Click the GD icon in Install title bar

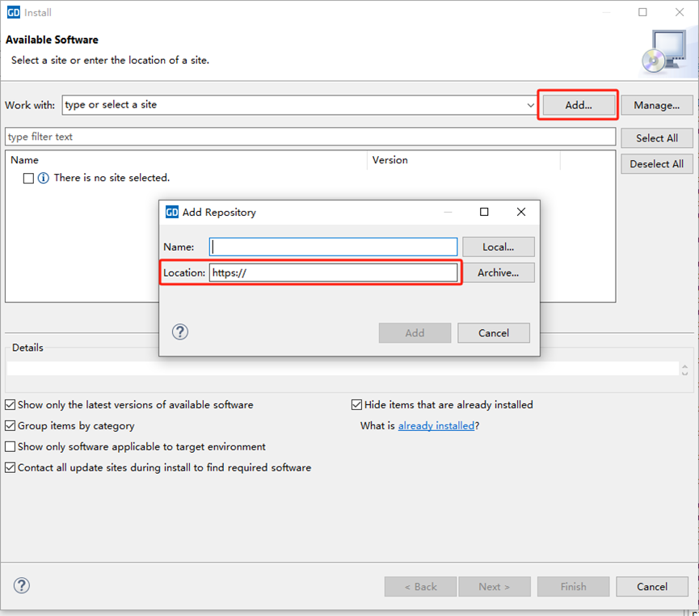point(13,13)
